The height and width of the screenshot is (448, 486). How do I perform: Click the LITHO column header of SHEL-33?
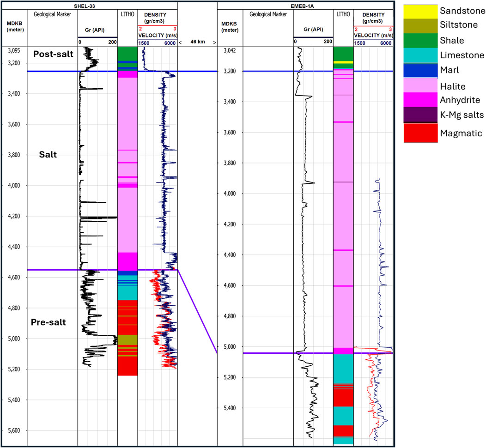point(128,15)
